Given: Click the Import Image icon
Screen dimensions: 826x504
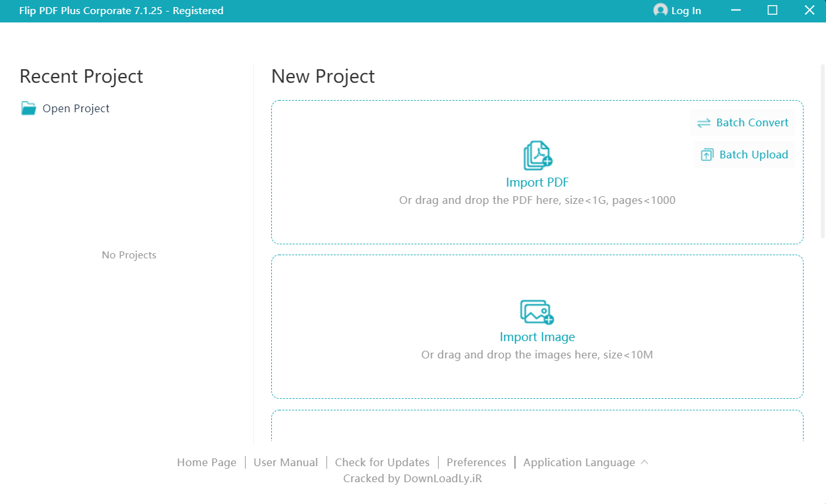Looking at the screenshot, I should click(x=537, y=312).
